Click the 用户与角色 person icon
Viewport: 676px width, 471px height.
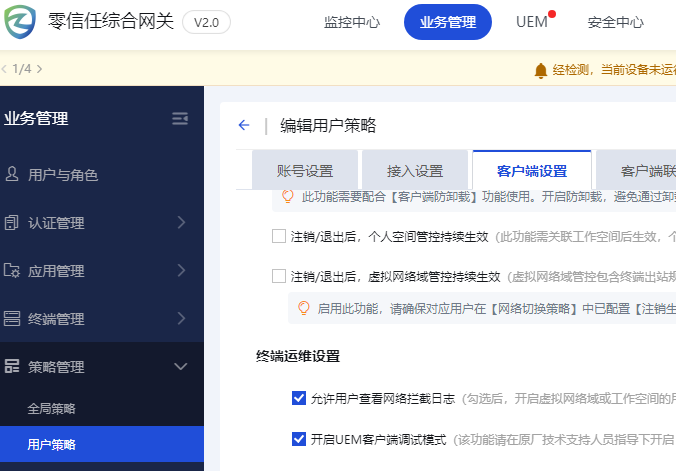click(x=12, y=175)
